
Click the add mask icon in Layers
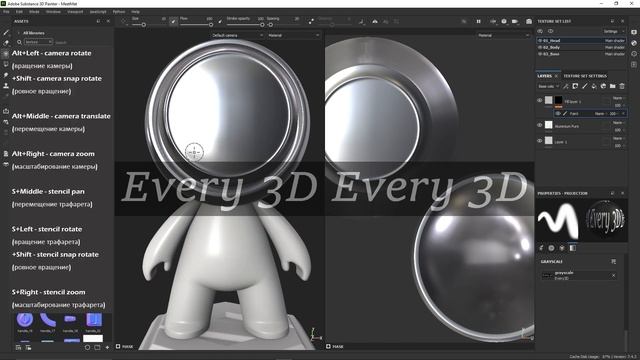point(575,86)
